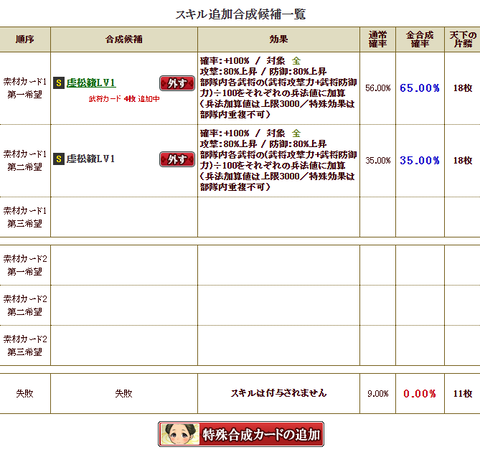Select the 効果 column header

click(x=278, y=39)
